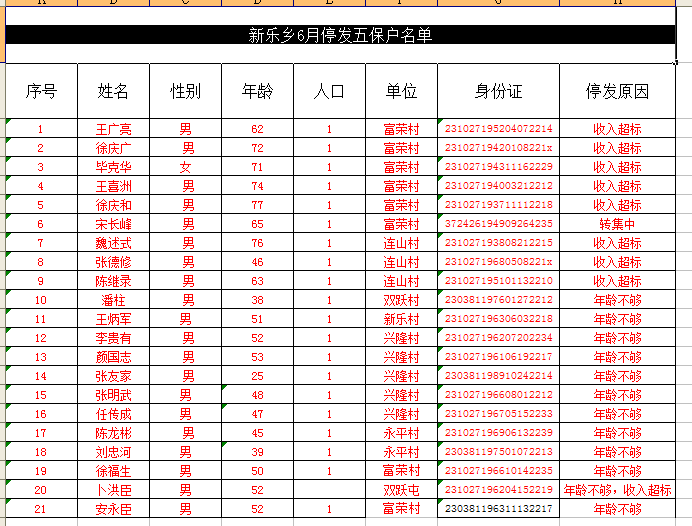The image size is (692, 526).
Task: Select the name cell 张德修
Action: tap(113, 262)
